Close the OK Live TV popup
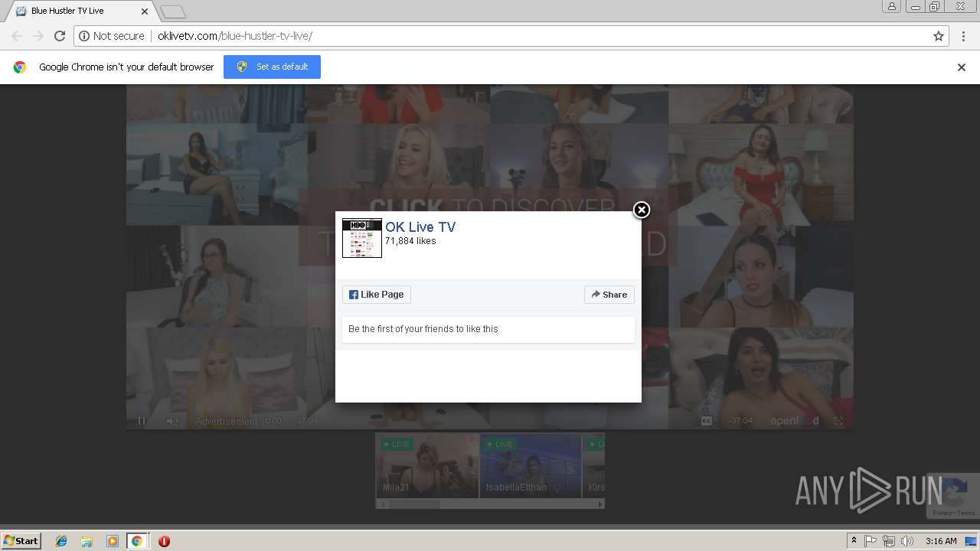This screenshot has height=551, width=980. pos(642,210)
